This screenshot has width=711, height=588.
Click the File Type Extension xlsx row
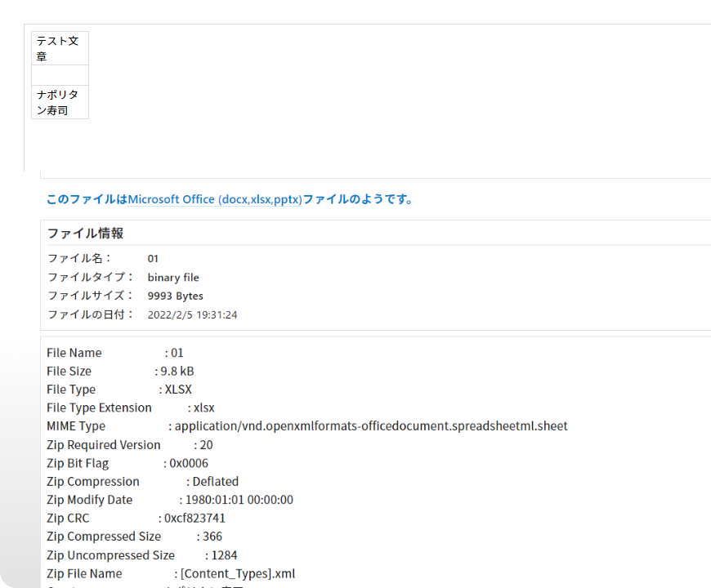[131, 408]
